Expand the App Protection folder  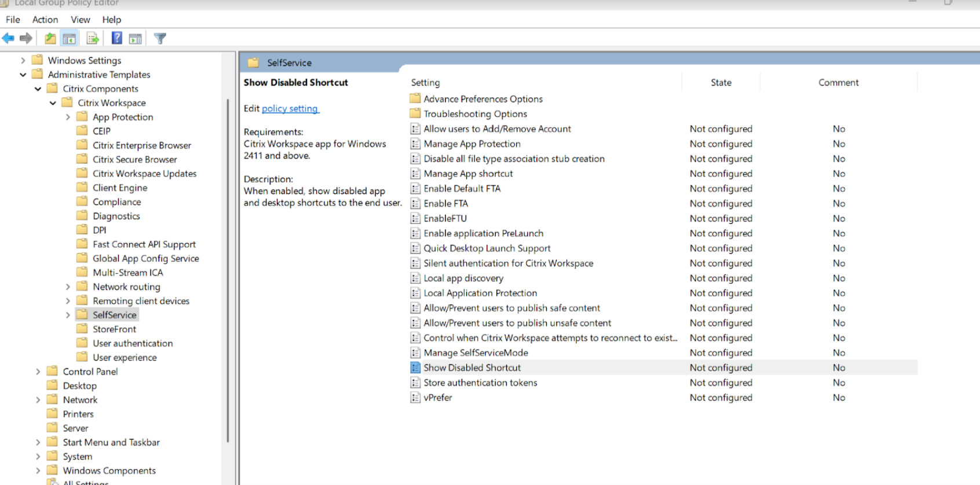(x=68, y=117)
